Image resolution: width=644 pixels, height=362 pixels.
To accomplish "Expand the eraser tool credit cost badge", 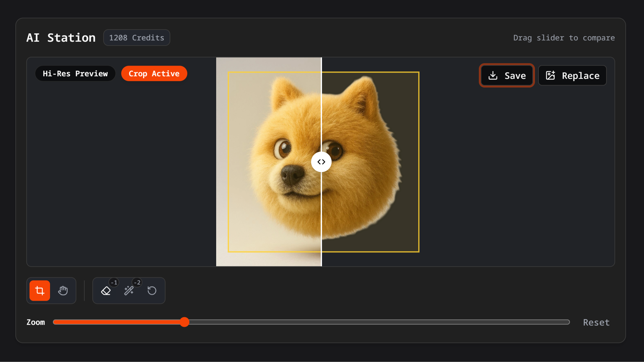I will (114, 283).
